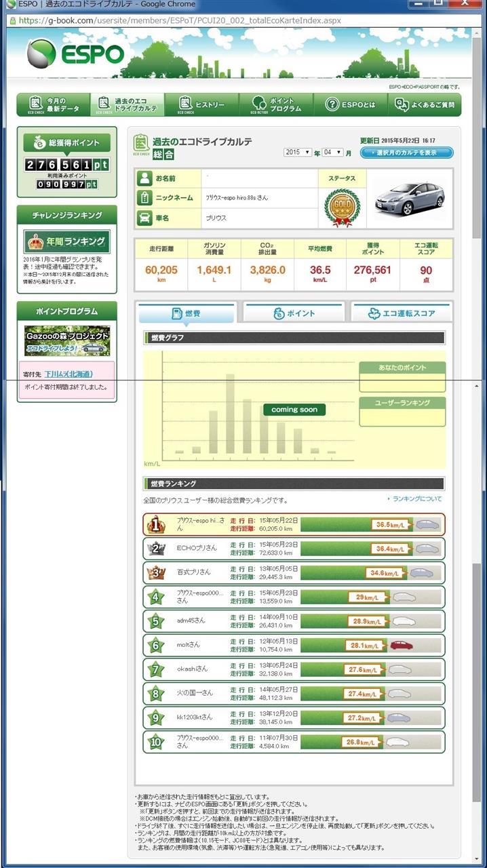Viewport: 487px width, 868px height.
Task: Click the 276561pt total points counter
Action: tap(66, 165)
